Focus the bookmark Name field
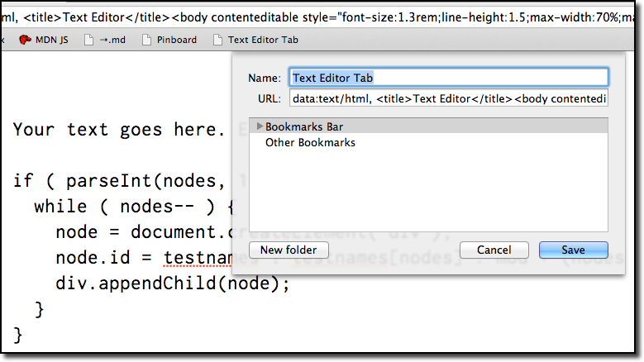Screen dimensions: 644x362 [x=449, y=78]
